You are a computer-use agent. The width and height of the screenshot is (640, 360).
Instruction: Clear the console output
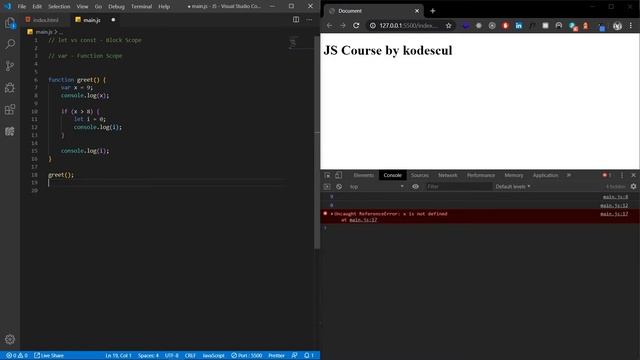pos(339,187)
